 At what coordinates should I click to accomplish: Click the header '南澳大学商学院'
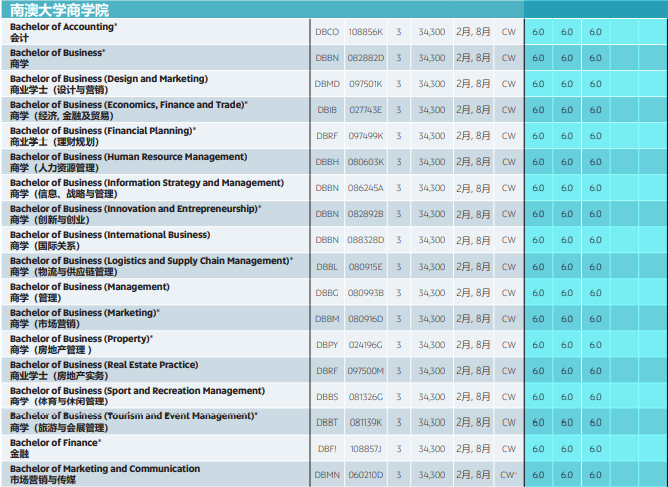click(x=59, y=9)
